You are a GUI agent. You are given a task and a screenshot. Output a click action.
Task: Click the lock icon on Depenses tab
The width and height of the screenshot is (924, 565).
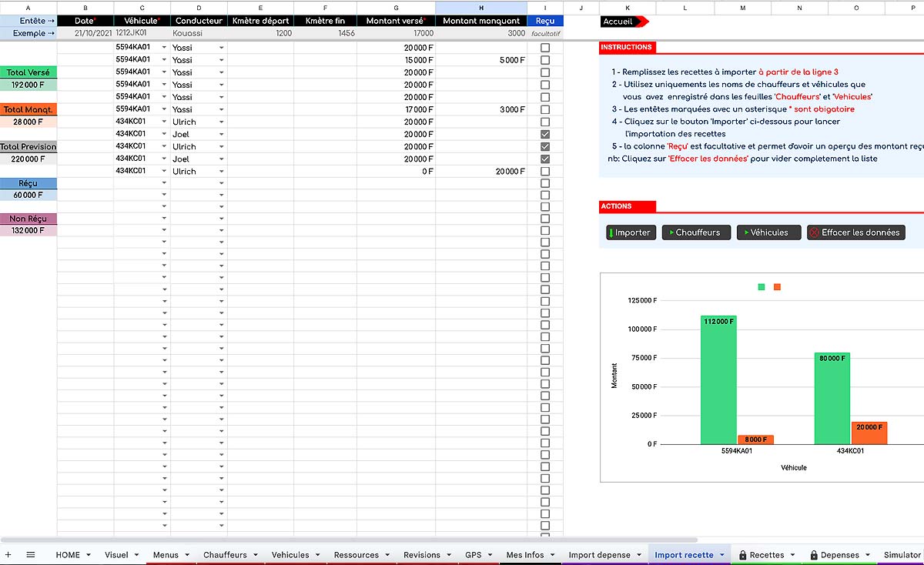tap(814, 555)
